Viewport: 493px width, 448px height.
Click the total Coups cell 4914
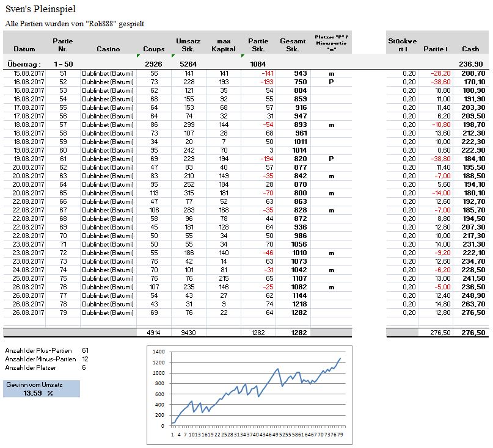point(153,333)
